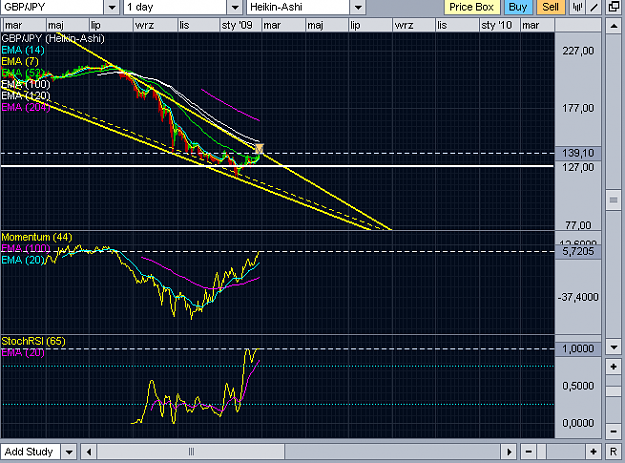Click the Momentum (44) study label

click(x=37, y=237)
